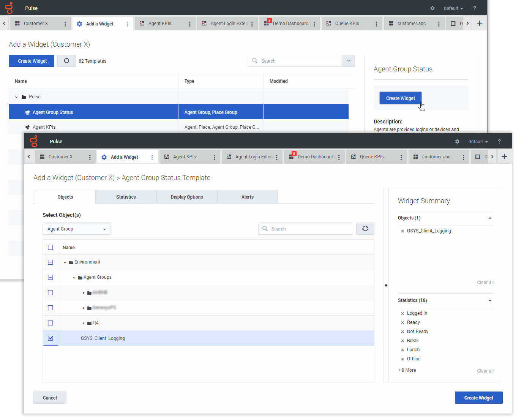Viewport: 524px width, 420px height.
Task: Select Agent Group Status template row
Action: (x=178, y=112)
